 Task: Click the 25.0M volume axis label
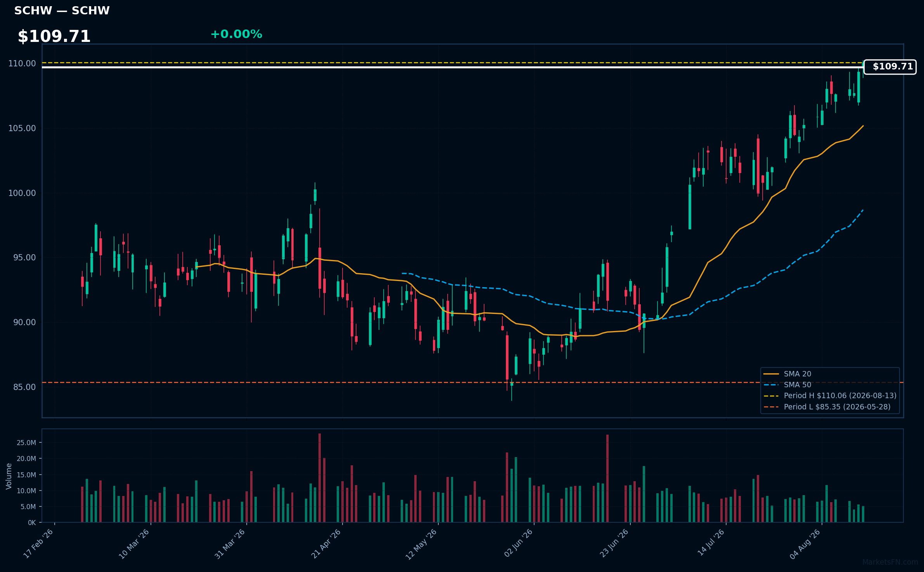[26, 443]
